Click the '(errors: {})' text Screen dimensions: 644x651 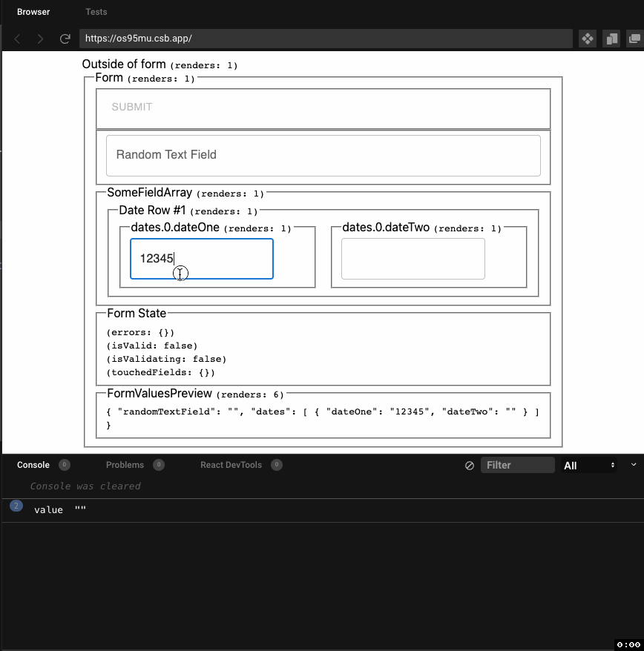(140, 333)
